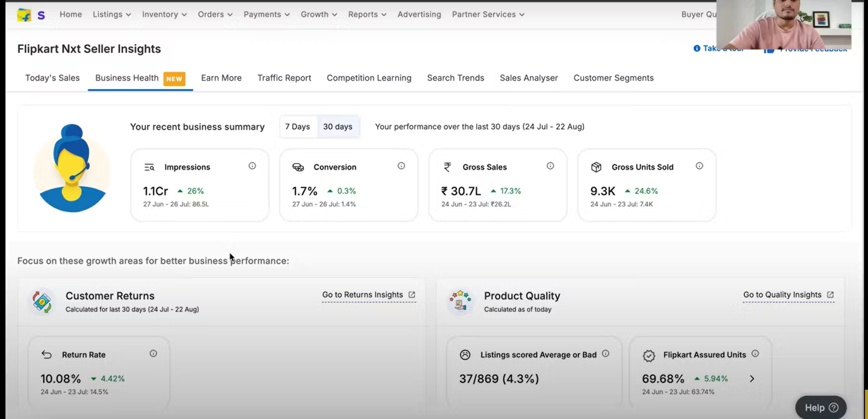The width and height of the screenshot is (868, 419).
Task: Expand Flipkart Assured Units details chevron
Action: (752, 379)
